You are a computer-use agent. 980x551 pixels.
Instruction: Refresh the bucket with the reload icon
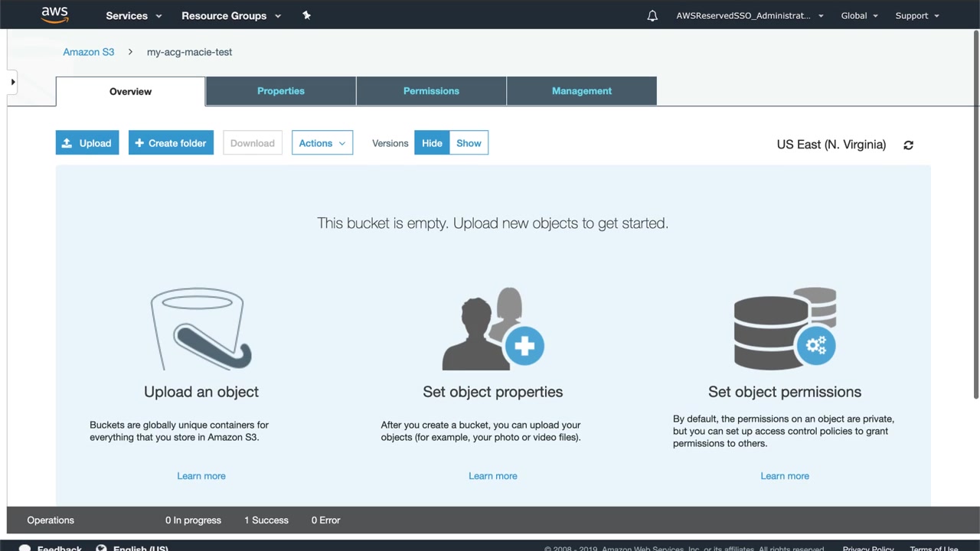908,145
